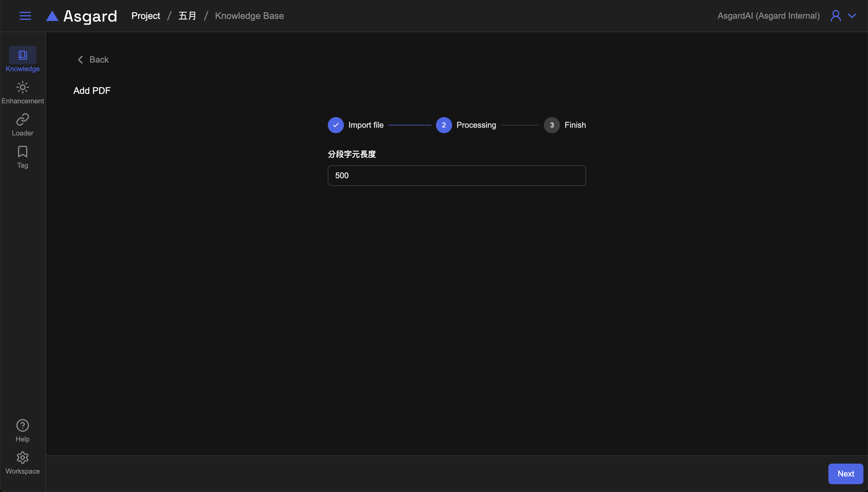Click AsgardAI (Asgard Internal) account label
The height and width of the screenshot is (492, 868).
[768, 16]
